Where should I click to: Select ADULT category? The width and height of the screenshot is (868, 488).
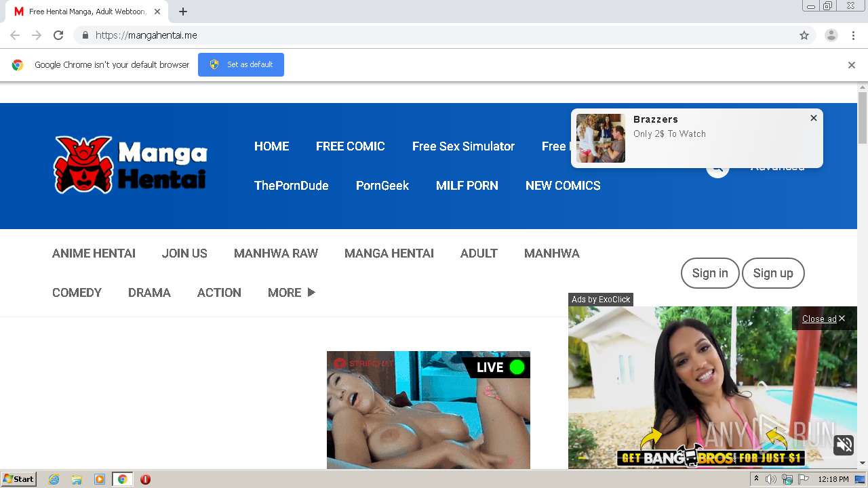479,253
